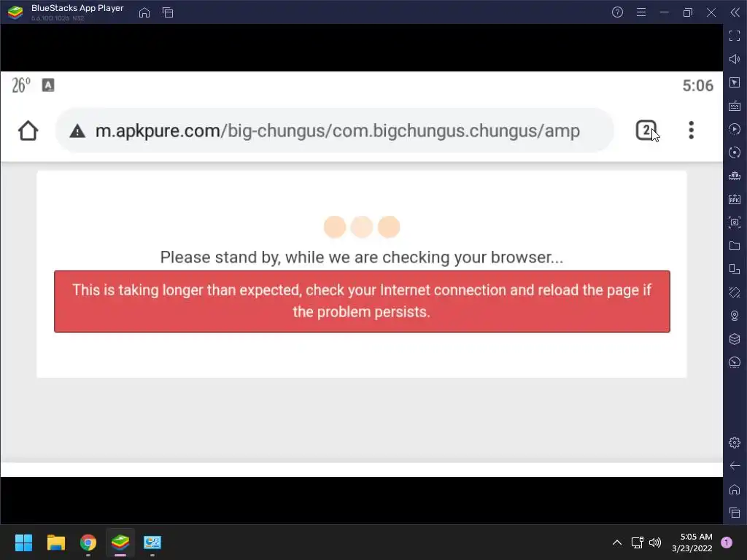Open BlueStacks help question mark icon

[x=617, y=12]
